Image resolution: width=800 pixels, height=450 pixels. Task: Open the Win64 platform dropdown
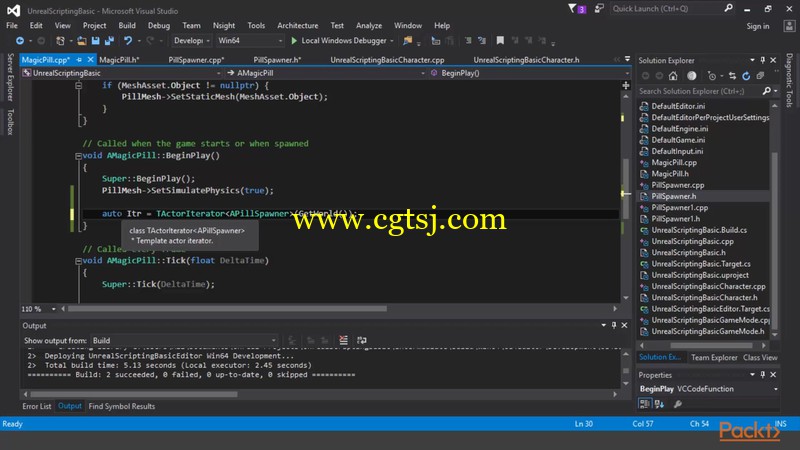(249, 40)
